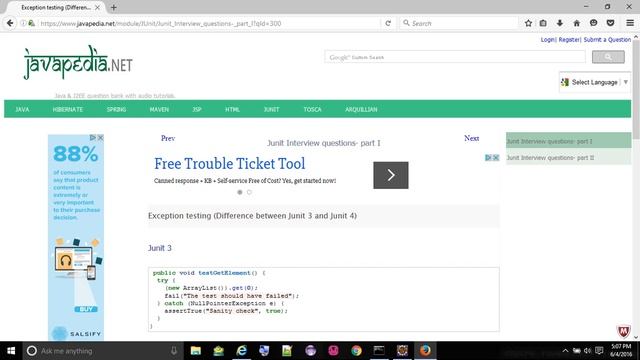Screen dimensions: 640x360
Task: Click the URL address bar
Action: coord(208,23)
